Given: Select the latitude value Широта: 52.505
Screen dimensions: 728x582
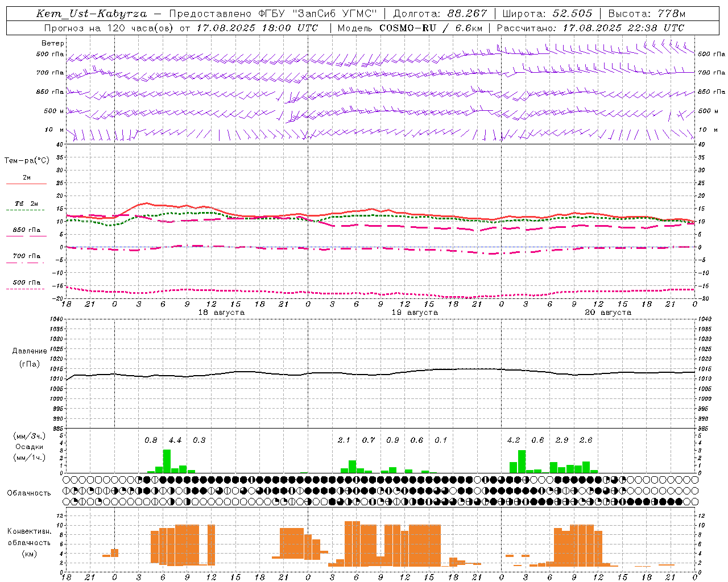Looking at the screenshot, I should tap(547, 14).
